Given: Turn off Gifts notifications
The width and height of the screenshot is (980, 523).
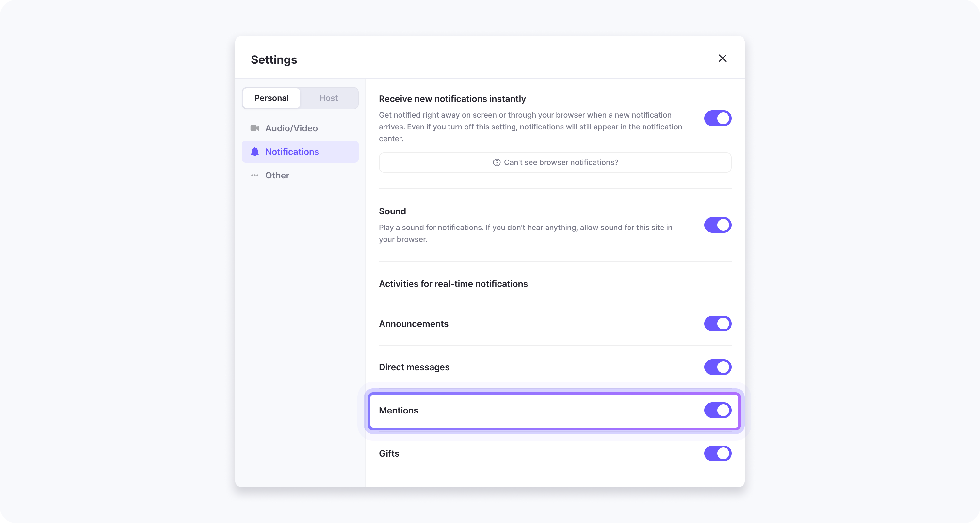Looking at the screenshot, I should tap(717, 453).
